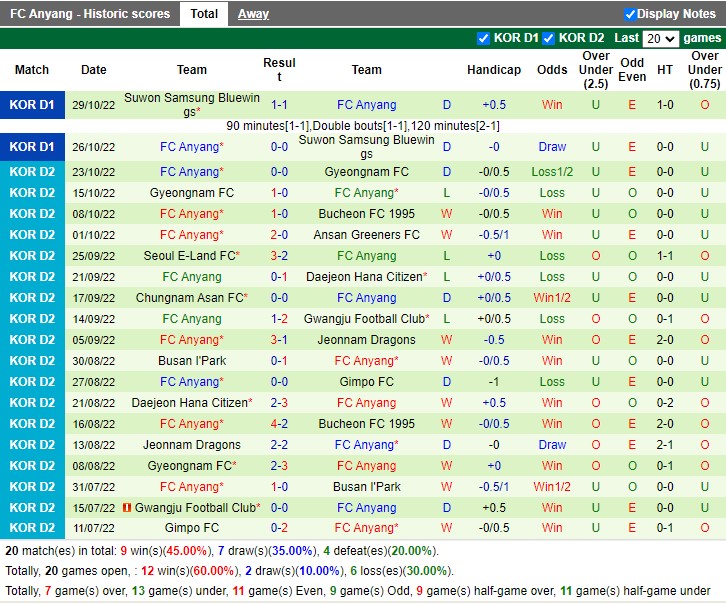The width and height of the screenshot is (726, 603).
Task: Click FC Anyang - Historic scores title
Action: pos(90,14)
